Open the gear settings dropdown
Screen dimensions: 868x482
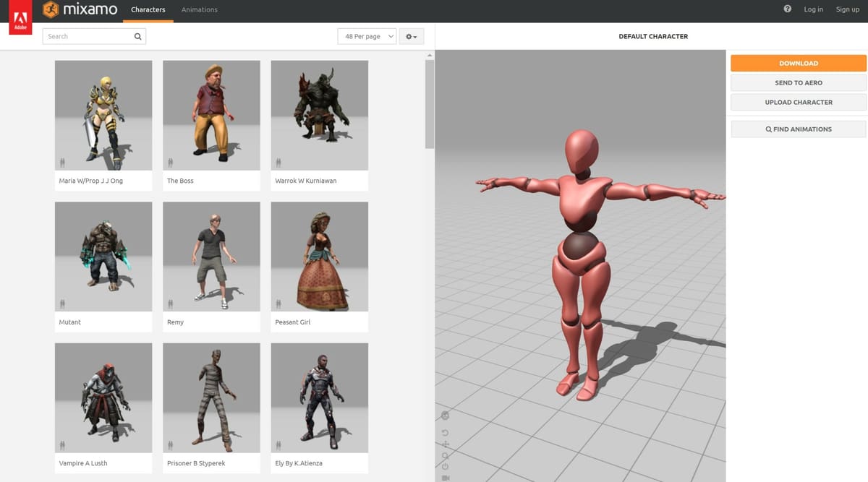(x=412, y=36)
